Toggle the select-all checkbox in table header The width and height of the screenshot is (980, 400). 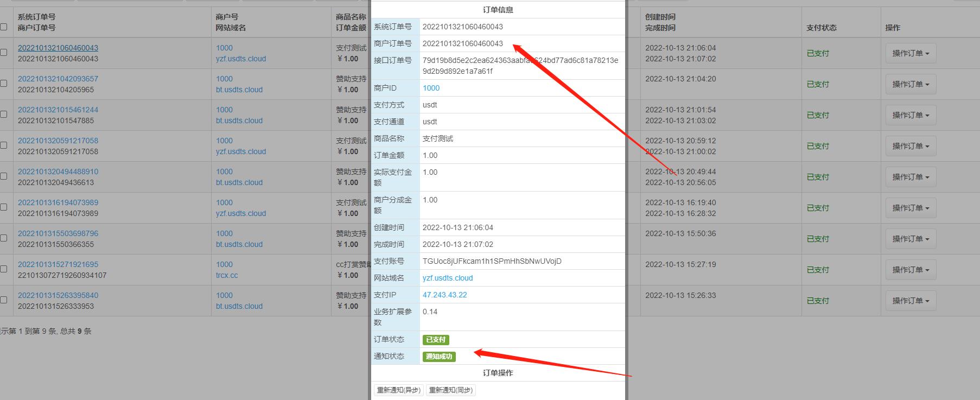point(4,27)
